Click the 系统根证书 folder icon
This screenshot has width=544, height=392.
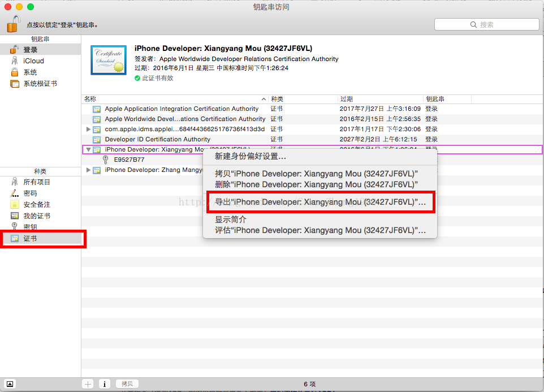[x=15, y=84]
